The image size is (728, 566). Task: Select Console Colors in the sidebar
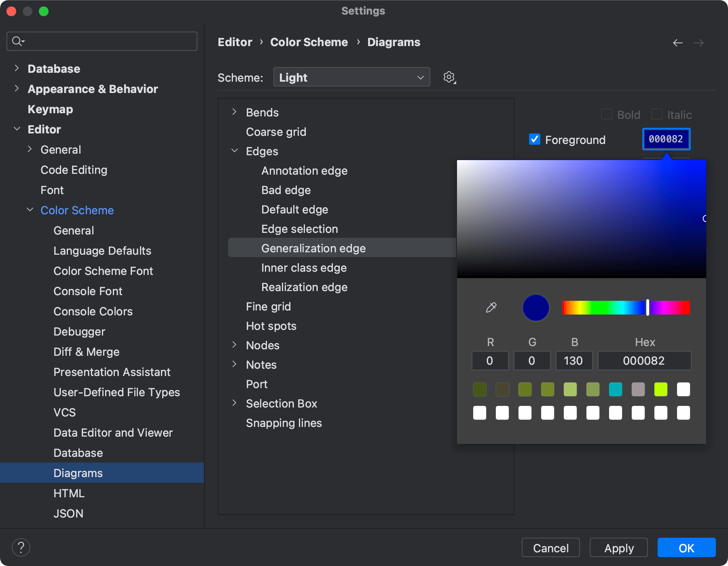[93, 311]
